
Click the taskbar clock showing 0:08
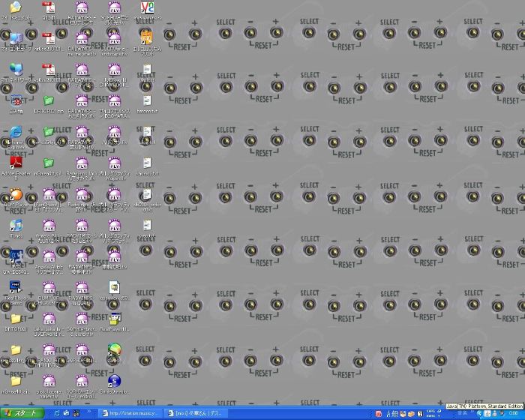514,414
